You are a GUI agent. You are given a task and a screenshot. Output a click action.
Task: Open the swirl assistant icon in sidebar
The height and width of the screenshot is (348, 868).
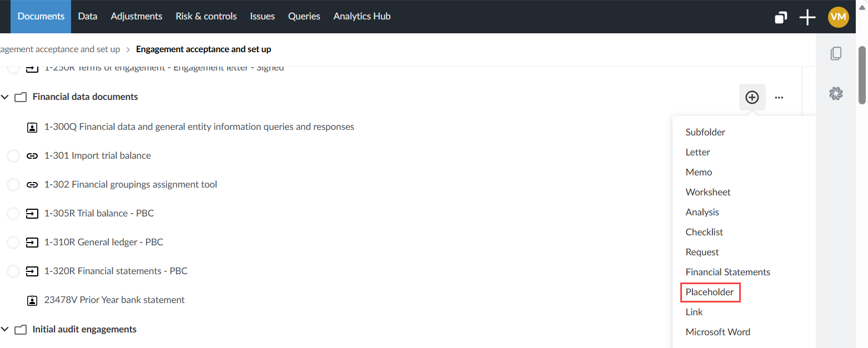coord(836,94)
